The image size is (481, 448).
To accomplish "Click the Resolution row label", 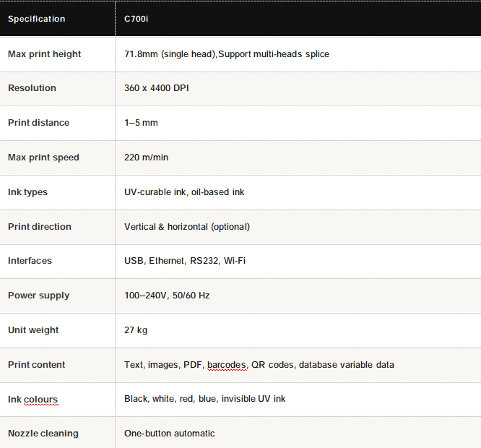I will pos(32,88).
